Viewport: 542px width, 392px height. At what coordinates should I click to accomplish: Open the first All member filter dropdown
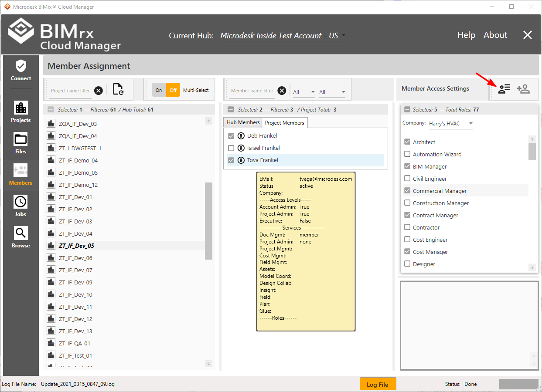(x=304, y=92)
